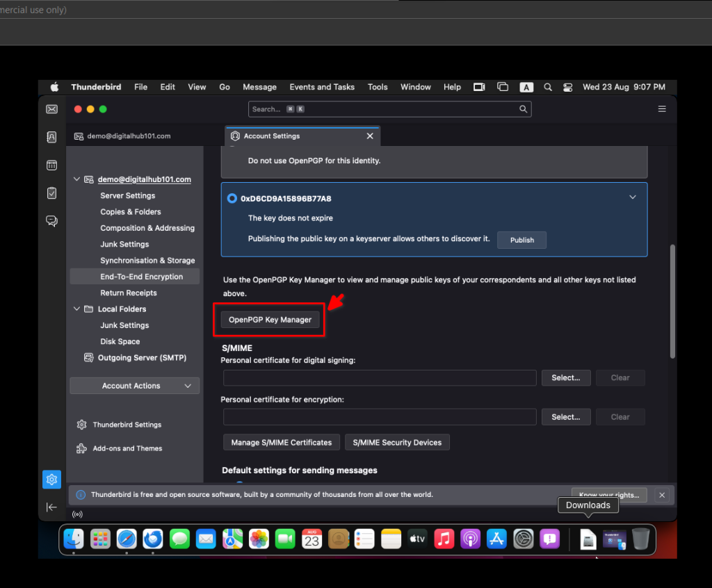This screenshot has width=712, height=588.
Task: Collapse the Local Folders tree
Action: coord(76,309)
